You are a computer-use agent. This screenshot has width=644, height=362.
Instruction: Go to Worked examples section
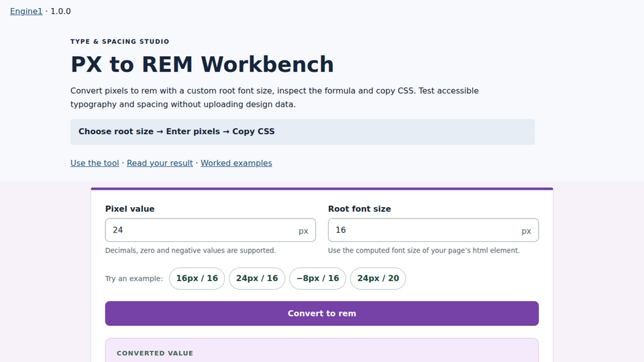236,163
